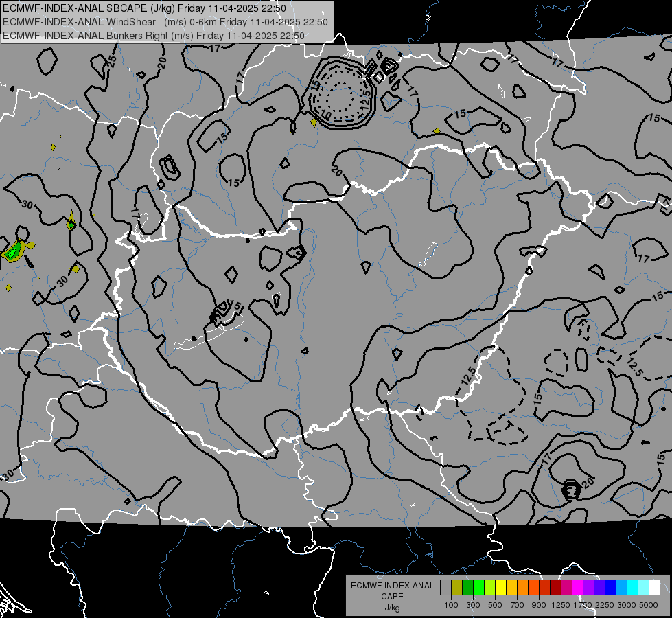Pick the deep pink legend swatch
The height and width of the screenshot is (618, 672).
[566, 587]
